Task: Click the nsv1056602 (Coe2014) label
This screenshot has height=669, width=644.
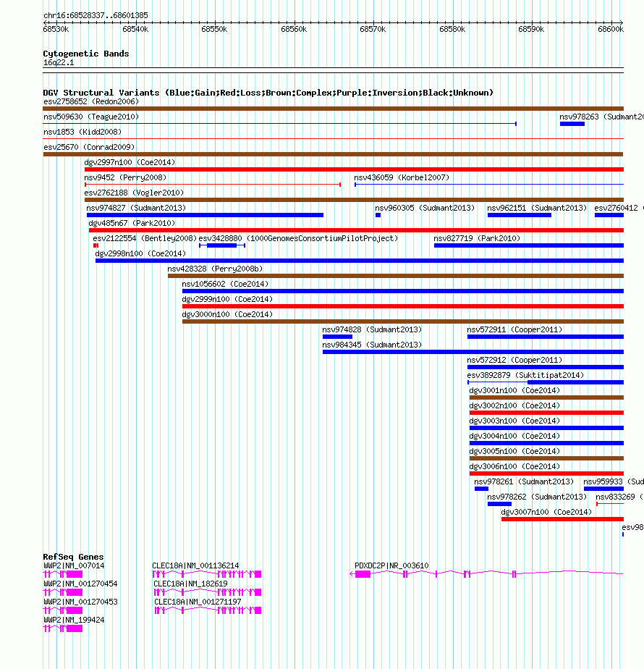Action: 225,284
